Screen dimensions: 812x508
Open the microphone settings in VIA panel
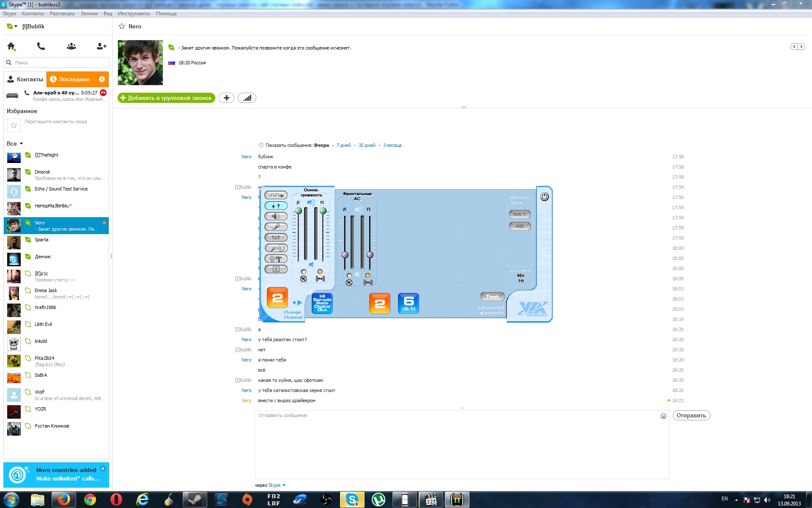coord(276,227)
